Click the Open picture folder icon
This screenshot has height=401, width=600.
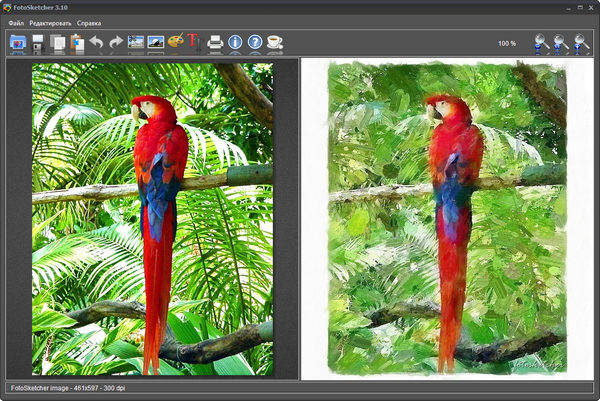click(18, 42)
